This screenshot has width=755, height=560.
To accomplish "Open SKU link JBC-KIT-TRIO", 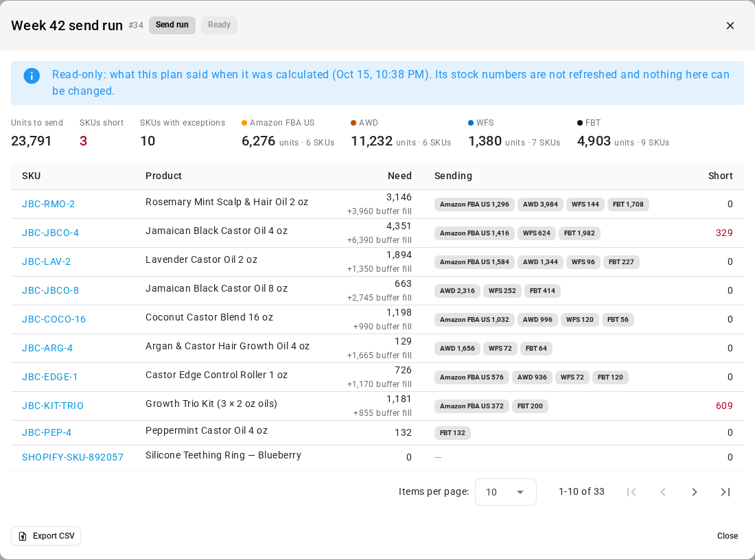I will pos(52,406).
